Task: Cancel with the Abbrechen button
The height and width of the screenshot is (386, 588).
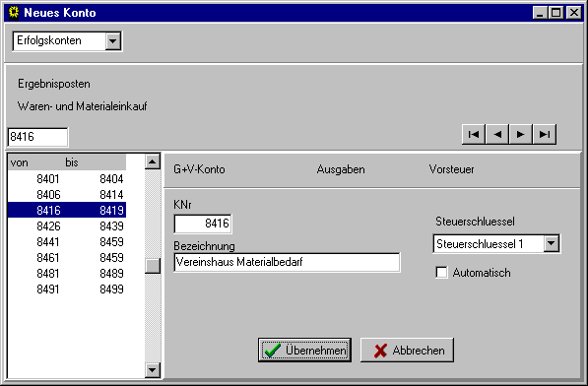Action: [x=407, y=350]
